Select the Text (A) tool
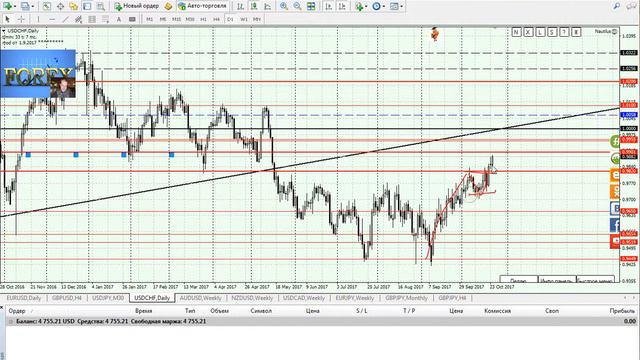 [119, 19]
